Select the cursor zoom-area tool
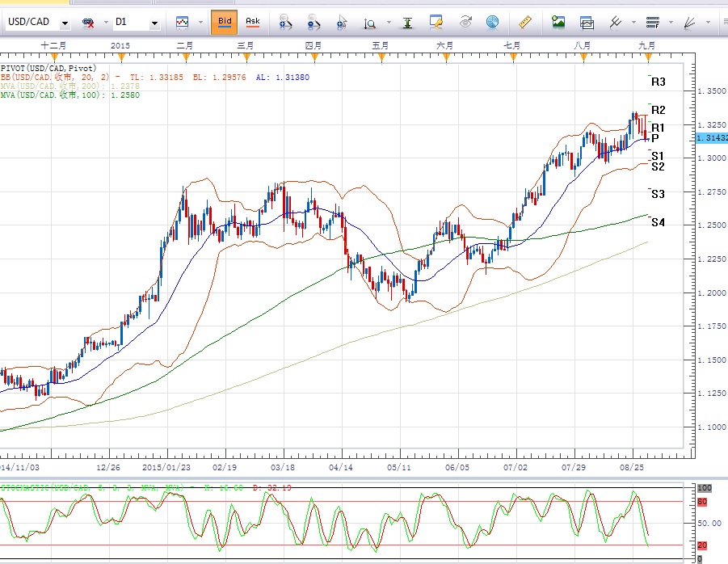728x564 pixels. tap(342, 23)
